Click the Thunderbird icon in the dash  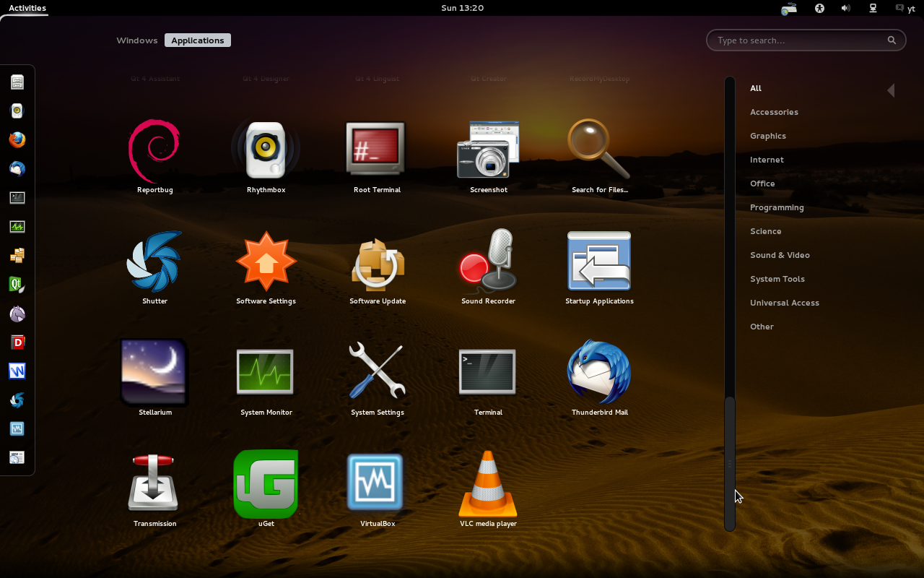tap(17, 169)
